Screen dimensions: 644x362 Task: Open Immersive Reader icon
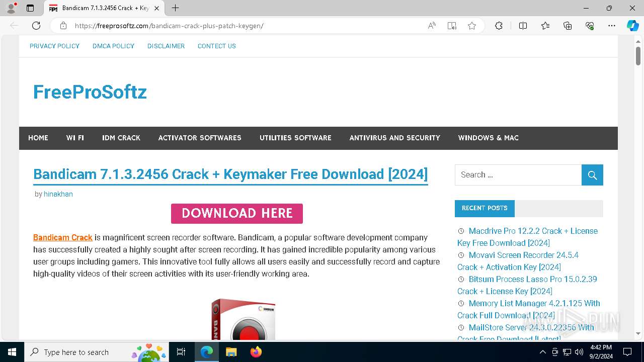(x=452, y=26)
